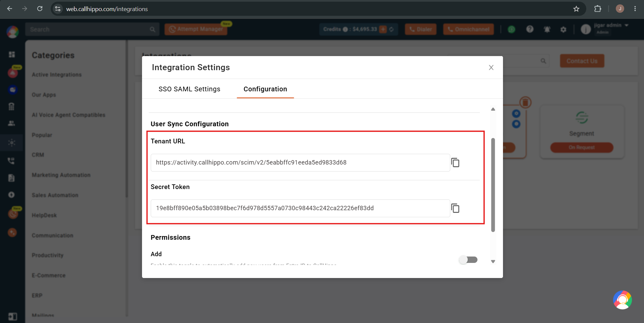This screenshot has width=644, height=323.
Task: Select Communication category
Action: [x=52, y=235]
